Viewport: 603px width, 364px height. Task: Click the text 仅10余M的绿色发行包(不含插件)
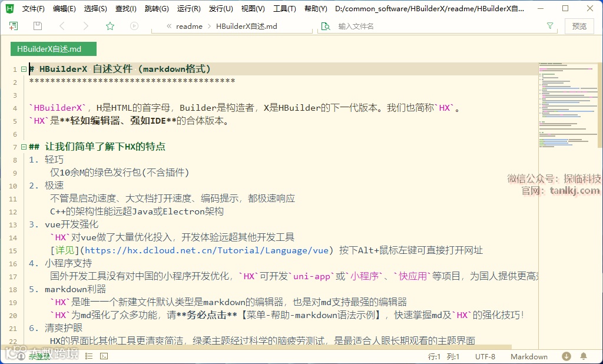click(120, 173)
